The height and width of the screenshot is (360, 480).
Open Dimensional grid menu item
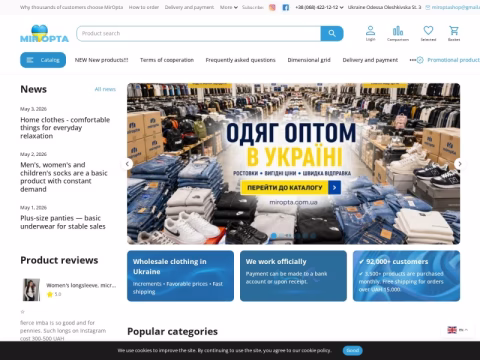coord(309,60)
